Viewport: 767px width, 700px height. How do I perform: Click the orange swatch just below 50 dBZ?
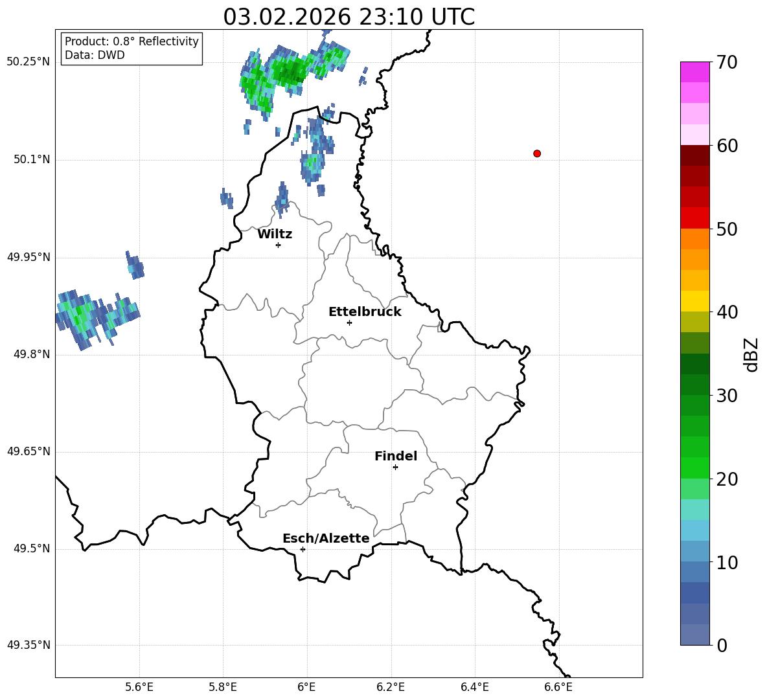[x=694, y=239]
